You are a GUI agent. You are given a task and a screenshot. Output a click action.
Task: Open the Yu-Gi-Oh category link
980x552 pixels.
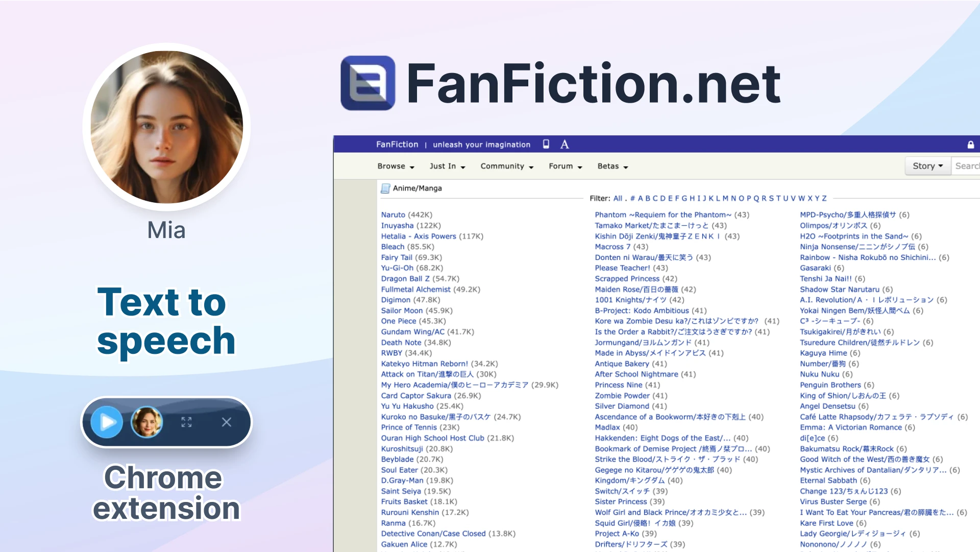(x=397, y=268)
